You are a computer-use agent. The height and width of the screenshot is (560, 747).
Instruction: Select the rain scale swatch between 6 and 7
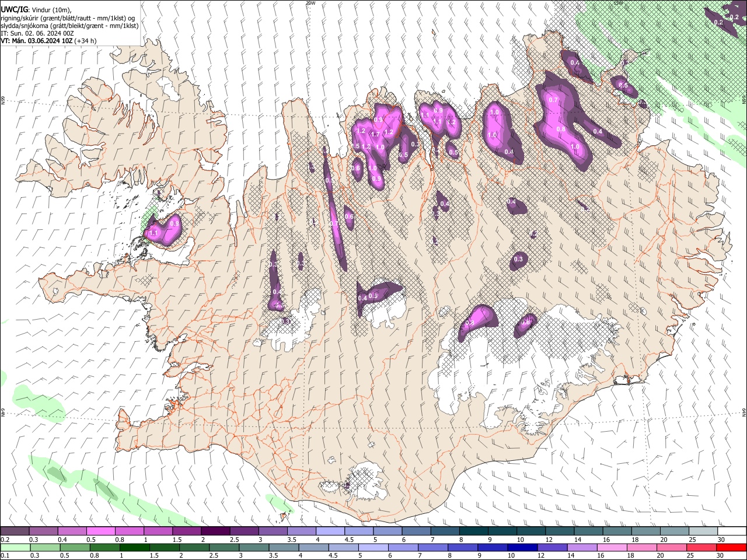[x=403, y=547]
